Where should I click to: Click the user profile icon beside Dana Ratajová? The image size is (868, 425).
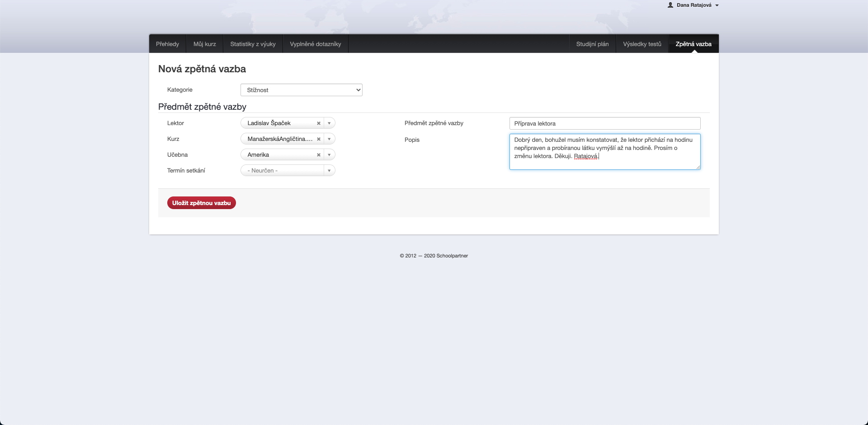pyautogui.click(x=670, y=5)
